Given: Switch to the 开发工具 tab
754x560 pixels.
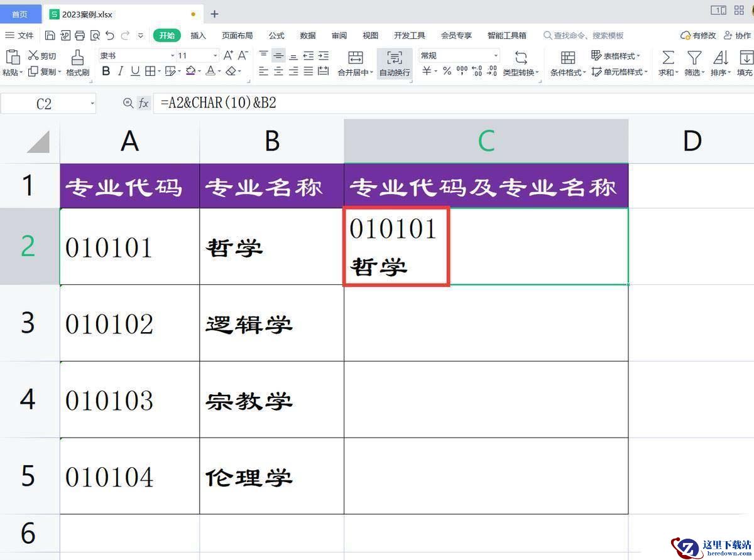Looking at the screenshot, I should click(x=410, y=36).
